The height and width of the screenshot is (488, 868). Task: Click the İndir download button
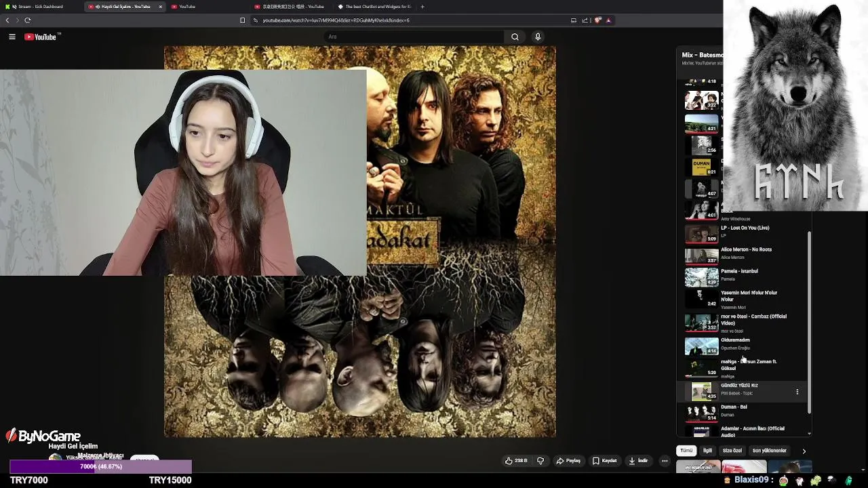pyautogui.click(x=639, y=461)
